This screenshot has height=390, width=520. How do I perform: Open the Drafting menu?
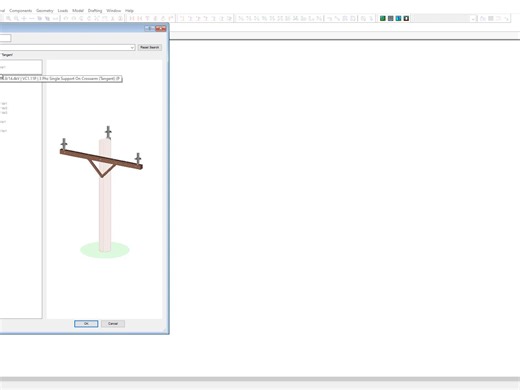[95, 11]
